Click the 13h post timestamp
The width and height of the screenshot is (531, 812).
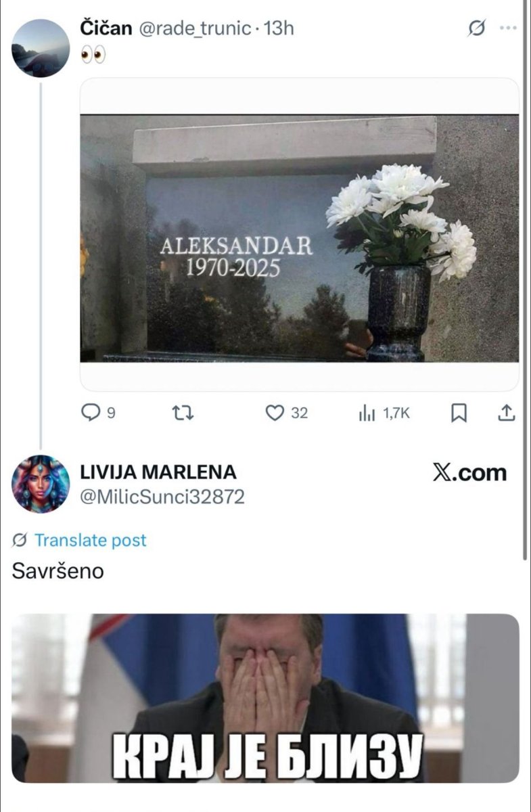[278, 28]
